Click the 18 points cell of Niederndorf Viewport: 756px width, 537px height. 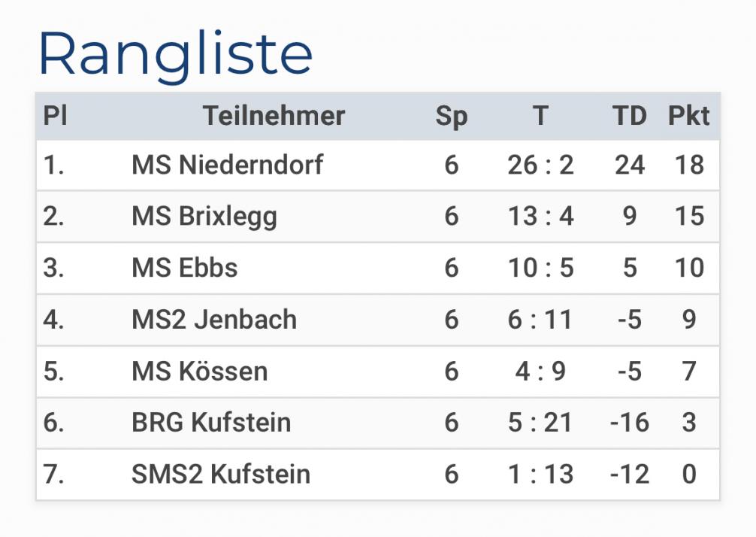[x=688, y=165]
